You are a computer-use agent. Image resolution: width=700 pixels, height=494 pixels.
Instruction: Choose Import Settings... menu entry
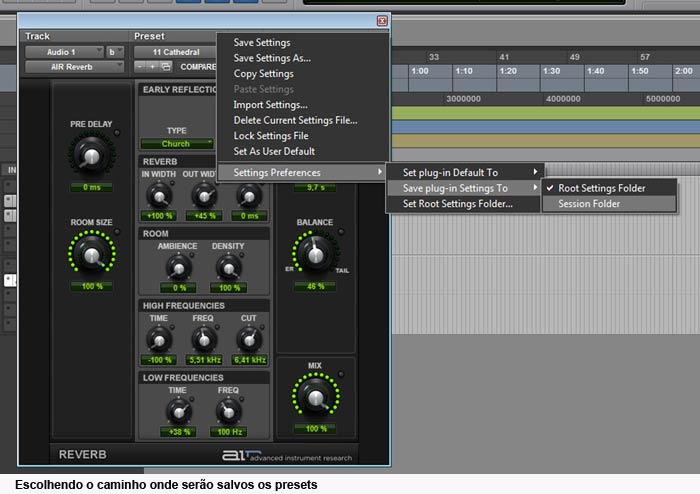pos(270,104)
